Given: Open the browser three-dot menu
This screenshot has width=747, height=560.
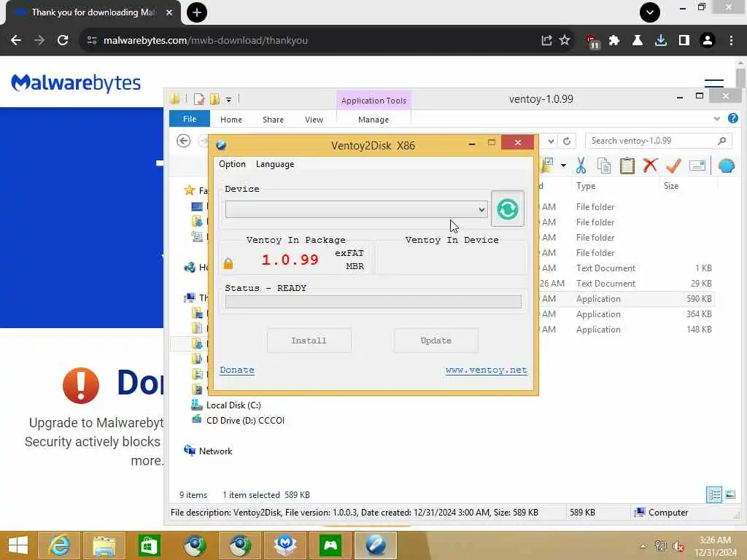Looking at the screenshot, I should click(731, 41).
